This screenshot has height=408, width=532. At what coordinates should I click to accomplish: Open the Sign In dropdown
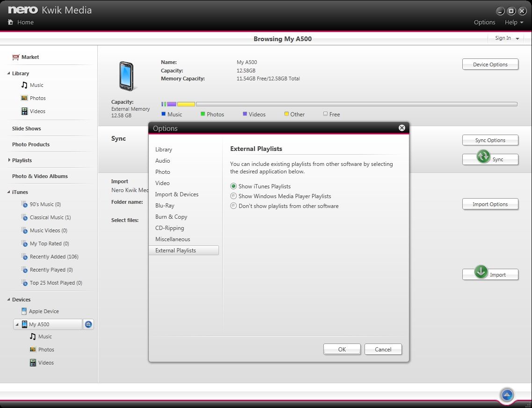507,38
